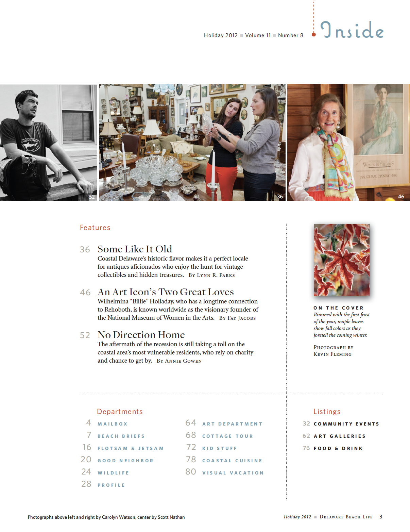
Task: Open 'An Art Icon's Two Great Loves' article
Action: pos(166,292)
